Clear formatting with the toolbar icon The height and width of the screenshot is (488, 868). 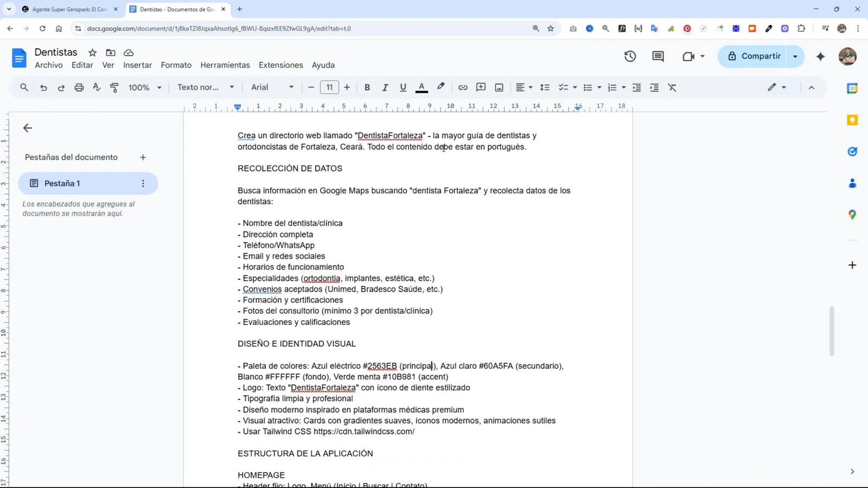673,87
